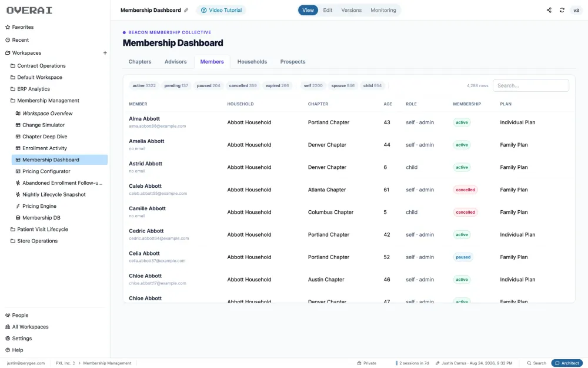Select the Alma Abbott member row
The width and height of the screenshot is (588, 368).
(349, 122)
